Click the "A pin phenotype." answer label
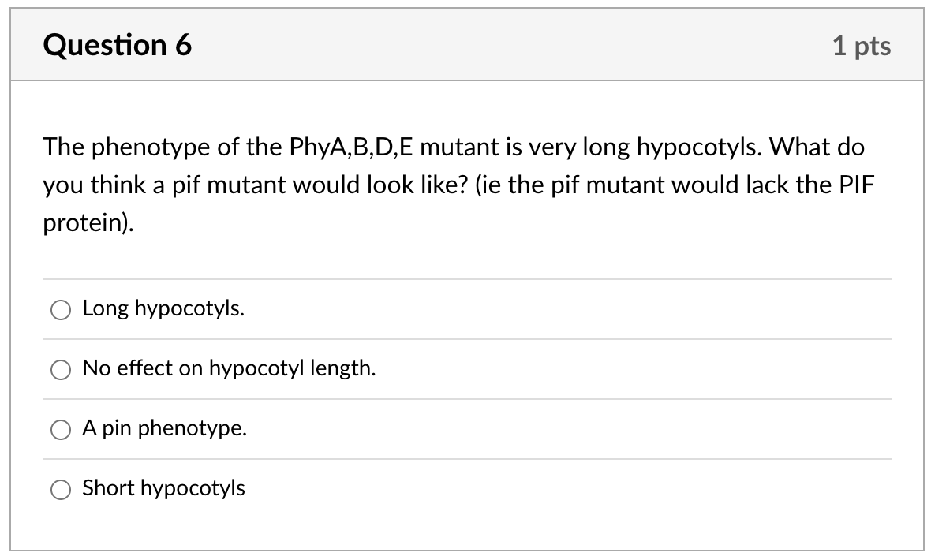Viewport: 931px width, 560px height. 164,429
